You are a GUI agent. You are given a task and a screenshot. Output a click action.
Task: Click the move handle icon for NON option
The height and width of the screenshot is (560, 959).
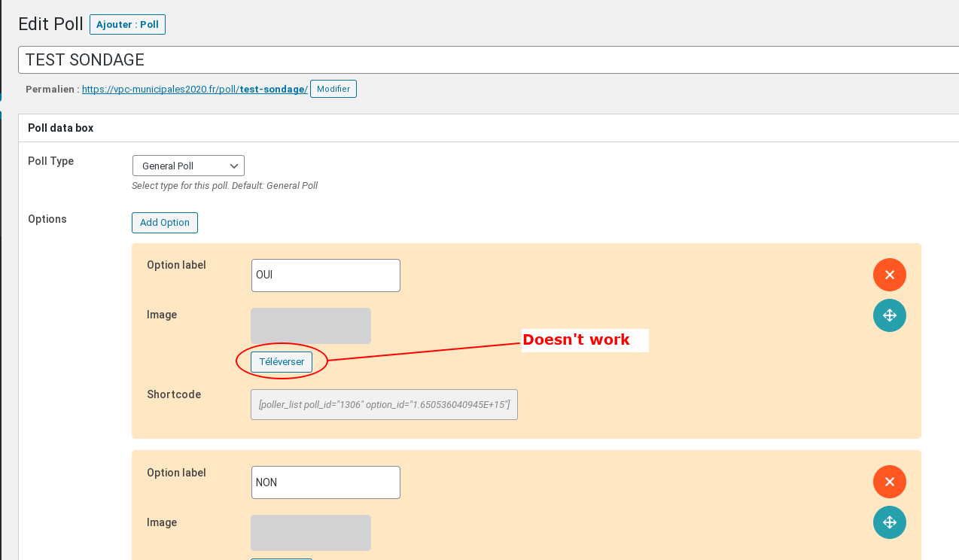pos(889,522)
